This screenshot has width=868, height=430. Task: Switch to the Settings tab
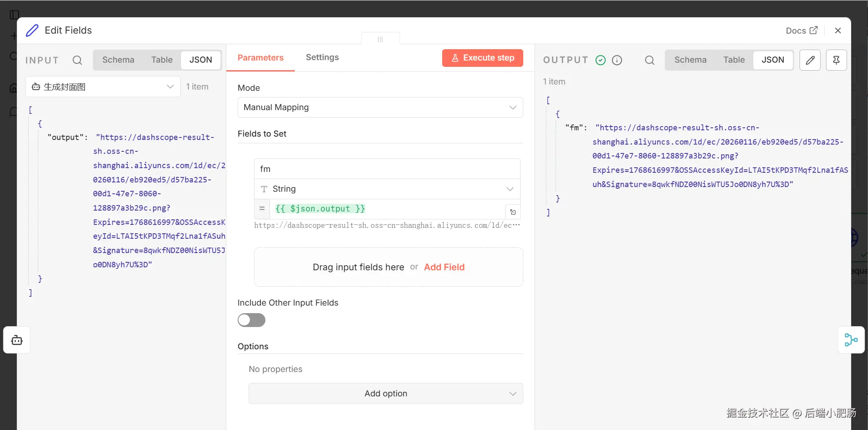[x=322, y=57]
